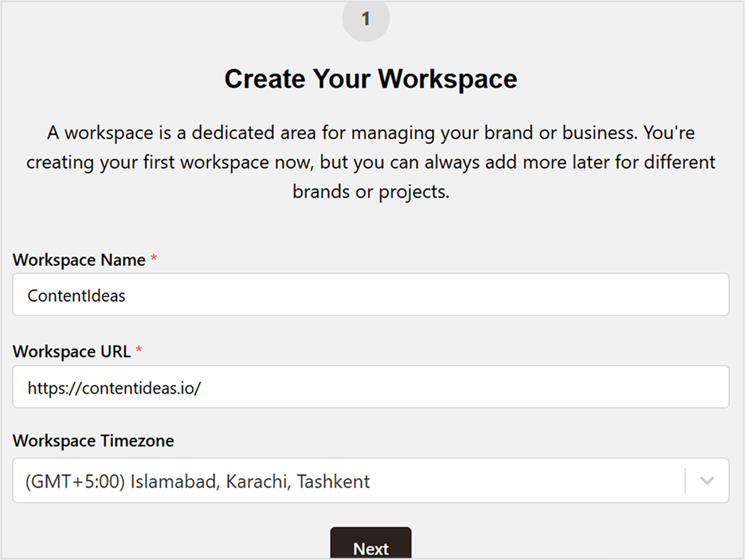Click the red asterisk next to Workspace URL
Screen dimensions: 745x560
click(139, 350)
